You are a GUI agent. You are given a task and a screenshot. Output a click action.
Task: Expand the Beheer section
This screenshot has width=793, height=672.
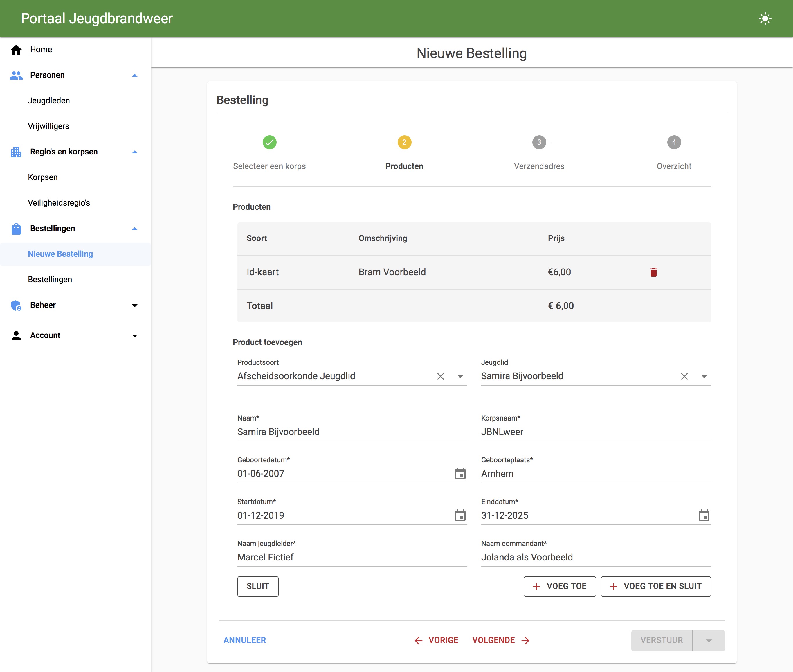(134, 306)
